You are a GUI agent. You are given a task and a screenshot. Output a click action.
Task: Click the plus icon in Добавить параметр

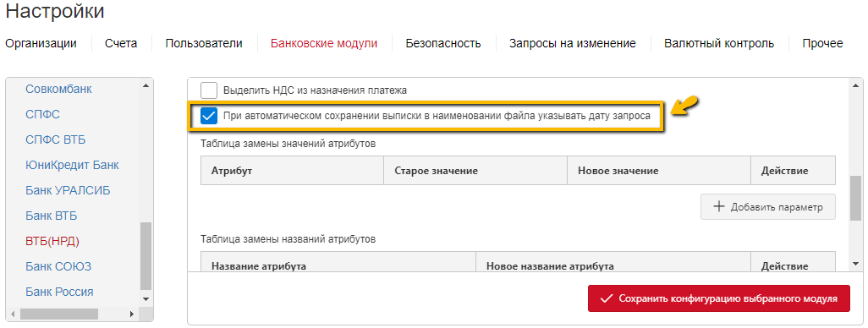(x=718, y=207)
